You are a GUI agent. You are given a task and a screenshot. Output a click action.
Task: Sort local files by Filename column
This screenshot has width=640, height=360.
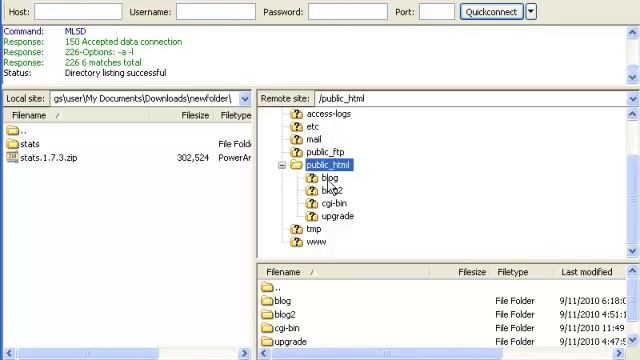pos(76,116)
